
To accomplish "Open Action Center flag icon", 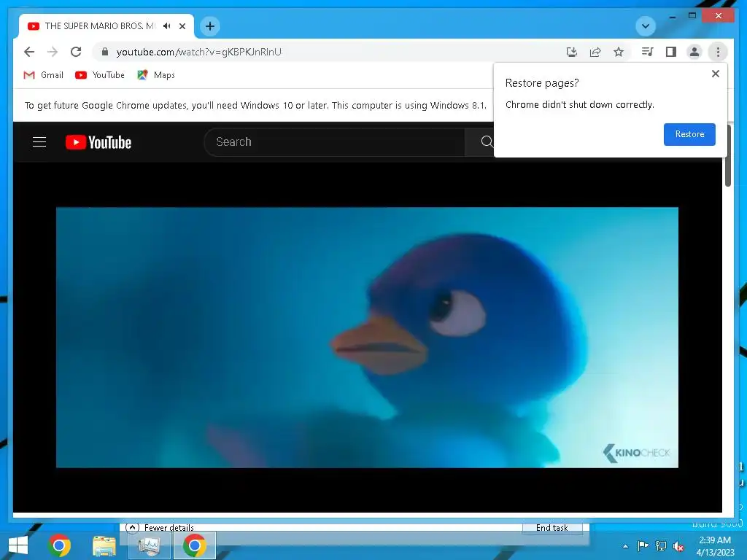I will pos(643,545).
